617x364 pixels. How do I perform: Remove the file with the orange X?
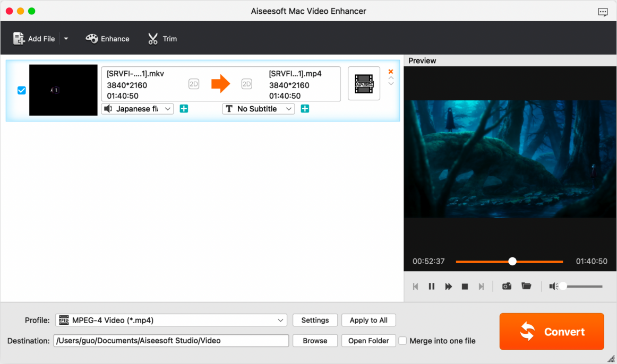coord(391,72)
